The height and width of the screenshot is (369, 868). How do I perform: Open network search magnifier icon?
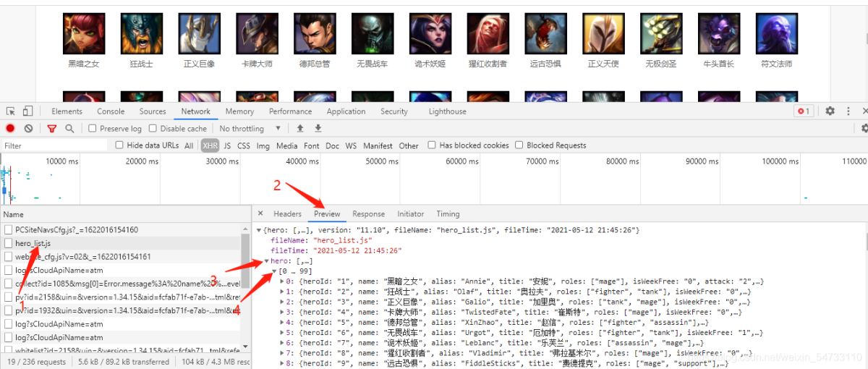tap(69, 128)
